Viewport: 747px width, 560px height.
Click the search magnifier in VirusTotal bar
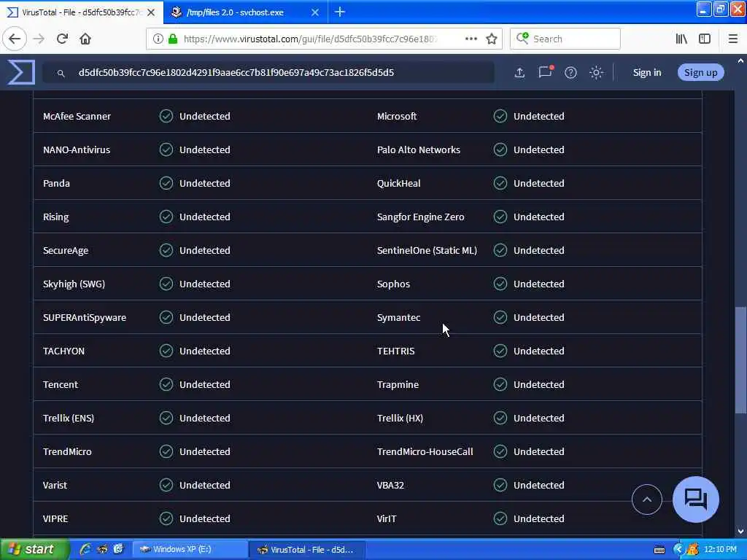[x=61, y=73]
